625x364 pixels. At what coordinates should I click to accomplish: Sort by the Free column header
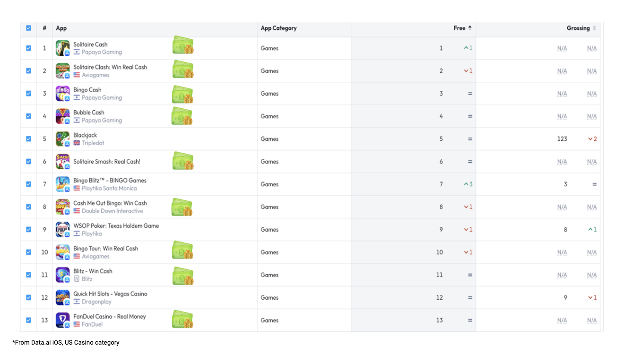(x=462, y=28)
